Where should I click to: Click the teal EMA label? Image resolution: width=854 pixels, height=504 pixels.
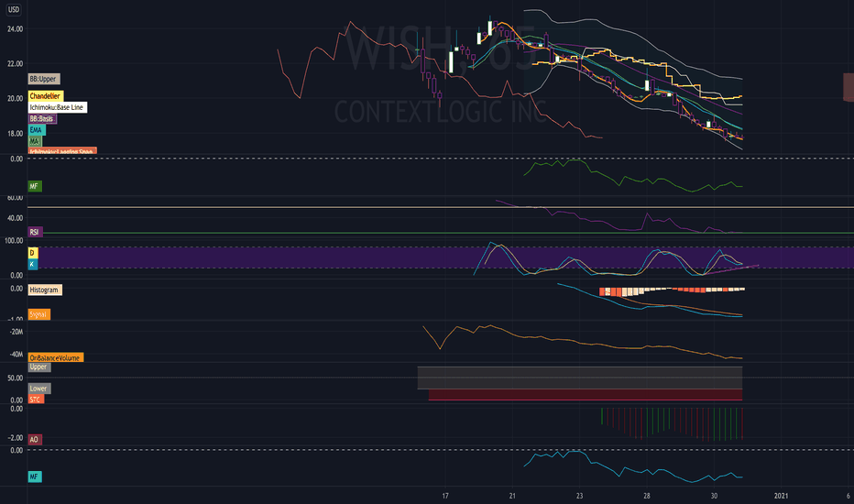pyautogui.click(x=37, y=130)
